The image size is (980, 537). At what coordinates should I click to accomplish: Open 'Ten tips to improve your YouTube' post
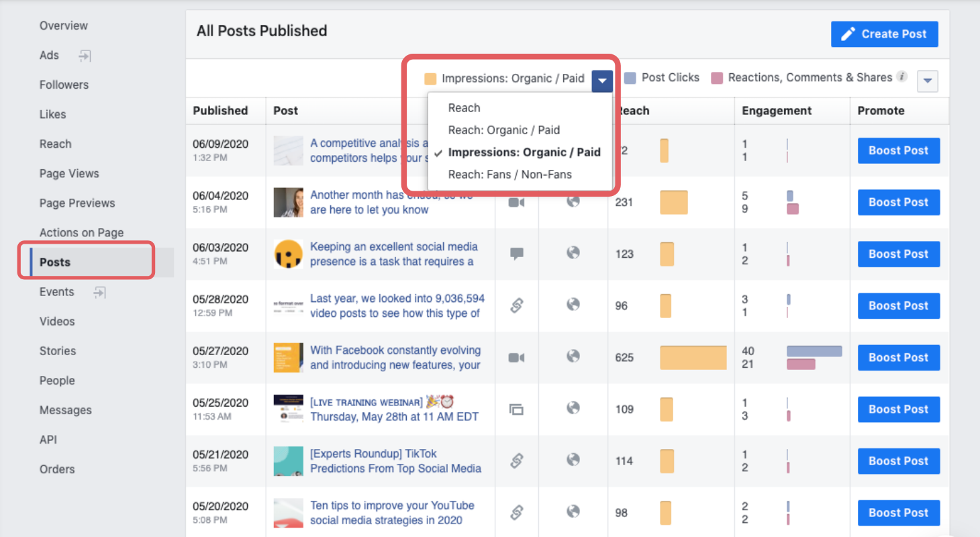(392, 512)
